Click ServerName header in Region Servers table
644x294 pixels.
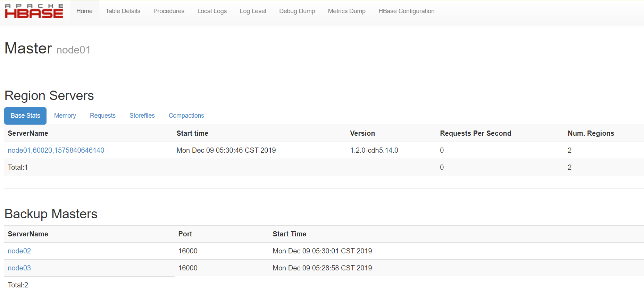28,133
